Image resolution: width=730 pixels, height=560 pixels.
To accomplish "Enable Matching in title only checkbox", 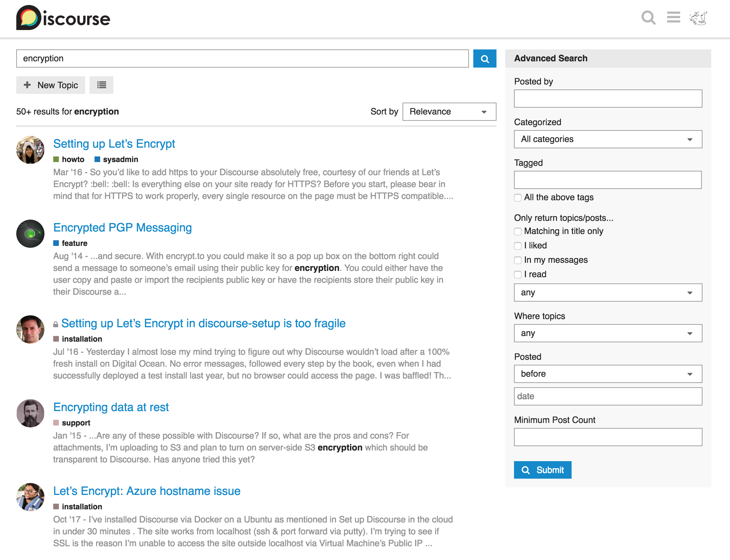I will click(517, 231).
